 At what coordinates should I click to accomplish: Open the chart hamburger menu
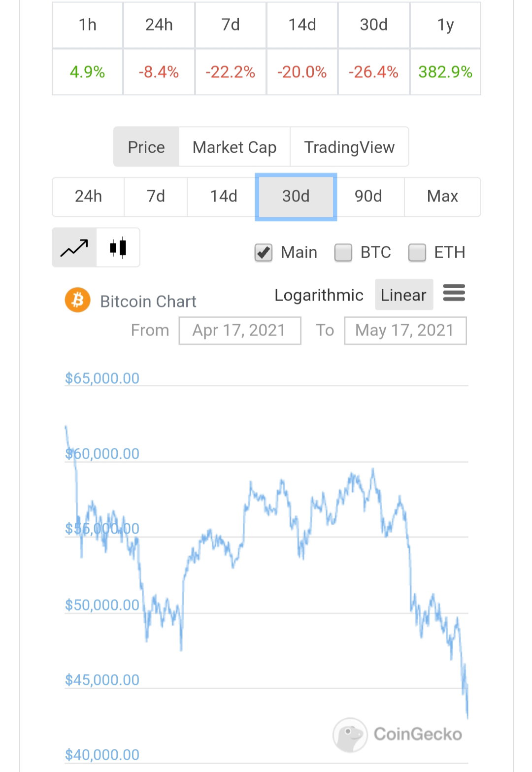(454, 293)
